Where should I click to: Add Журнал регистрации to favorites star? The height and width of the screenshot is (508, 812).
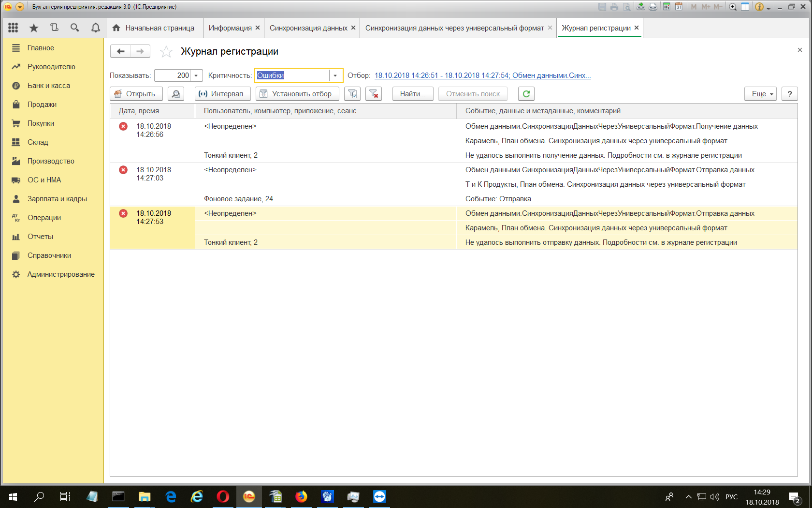coord(166,52)
